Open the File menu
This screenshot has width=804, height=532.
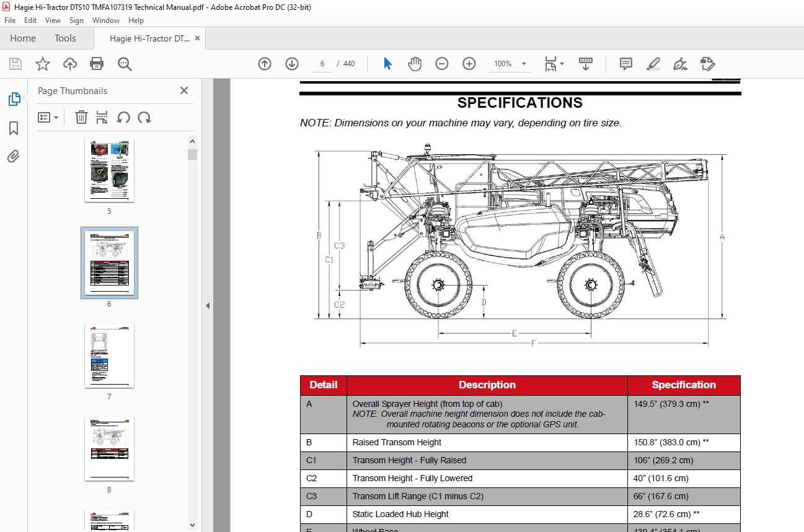tap(10, 20)
